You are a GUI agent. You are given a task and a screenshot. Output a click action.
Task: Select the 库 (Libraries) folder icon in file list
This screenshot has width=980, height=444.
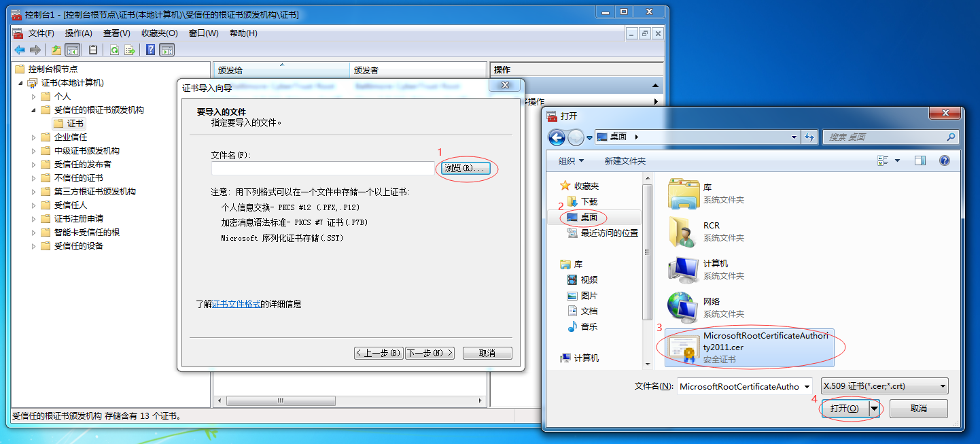pos(684,193)
